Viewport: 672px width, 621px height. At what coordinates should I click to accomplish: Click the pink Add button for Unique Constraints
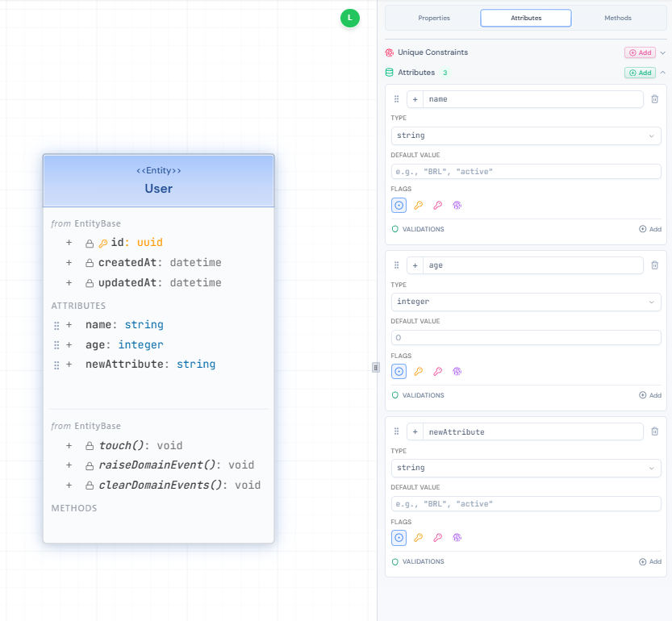tap(640, 52)
